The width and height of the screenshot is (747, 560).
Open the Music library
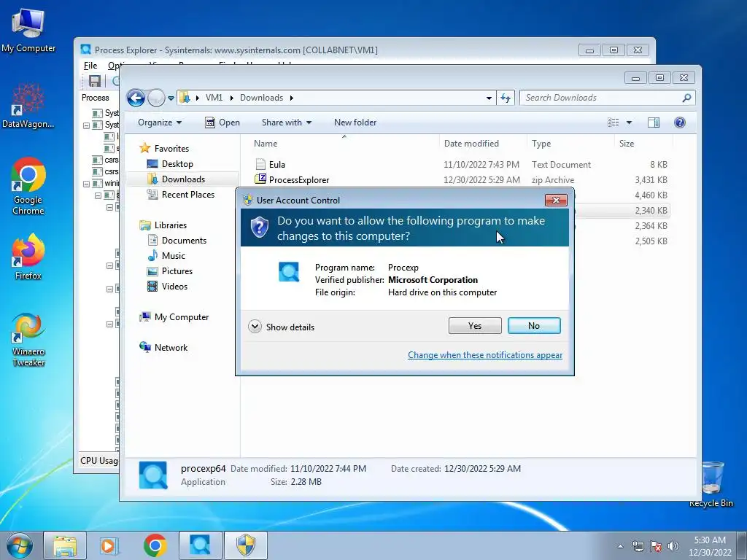174,256
